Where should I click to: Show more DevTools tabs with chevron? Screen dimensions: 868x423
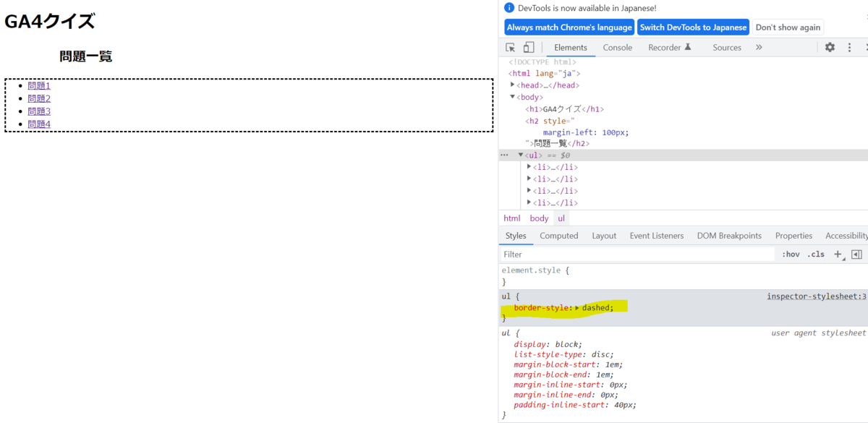(x=759, y=48)
